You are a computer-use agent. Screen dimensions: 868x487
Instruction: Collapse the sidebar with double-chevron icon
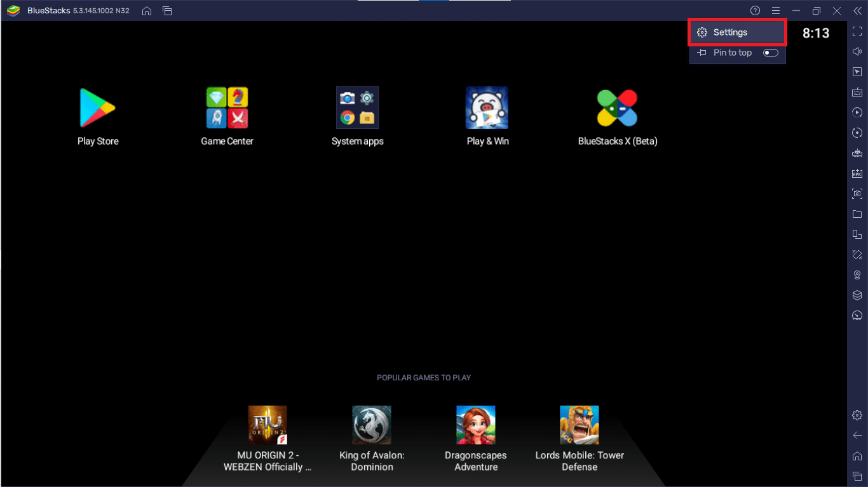click(857, 11)
